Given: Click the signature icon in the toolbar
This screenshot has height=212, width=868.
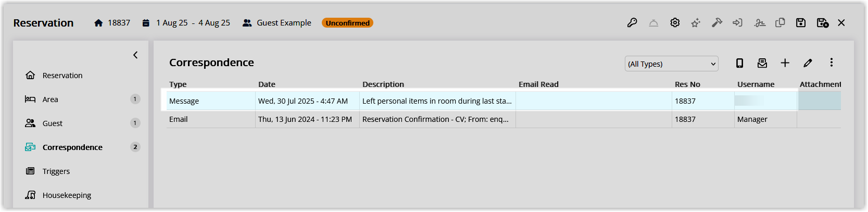Looking at the screenshot, I should click(760, 23).
